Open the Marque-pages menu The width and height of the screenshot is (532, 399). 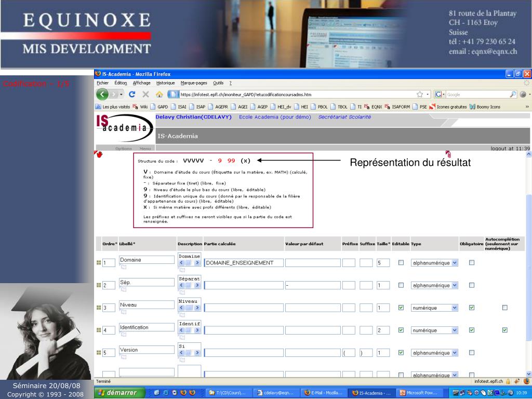coord(194,83)
